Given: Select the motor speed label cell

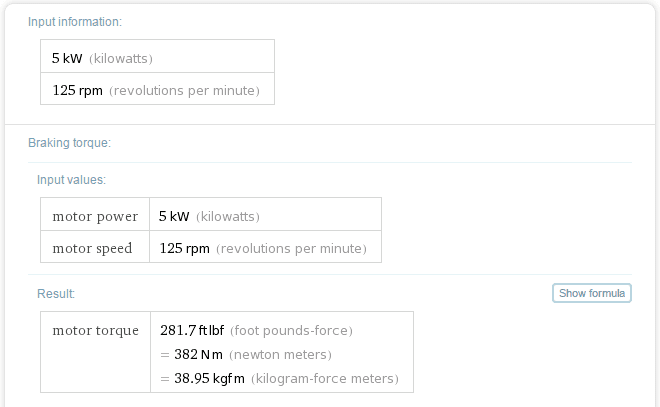Looking at the screenshot, I should [x=95, y=247].
